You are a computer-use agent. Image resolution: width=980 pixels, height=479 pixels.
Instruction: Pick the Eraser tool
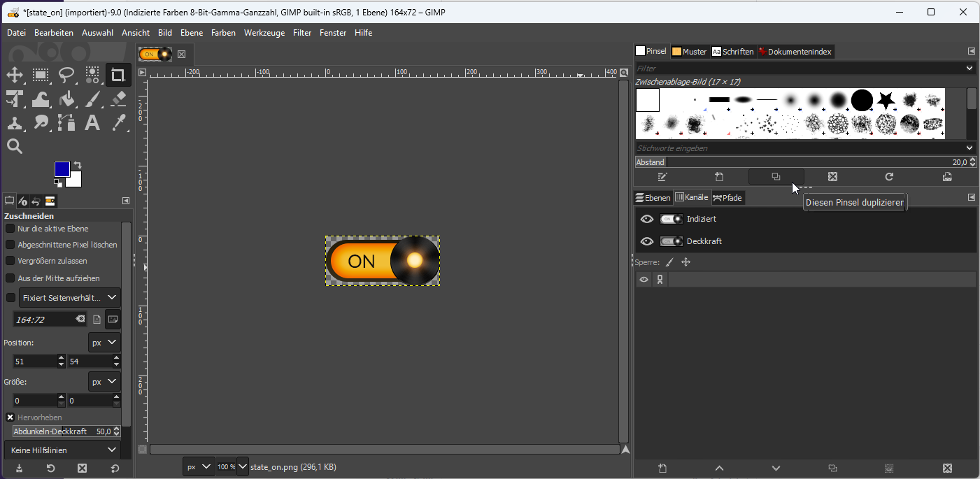coord(118,99)
